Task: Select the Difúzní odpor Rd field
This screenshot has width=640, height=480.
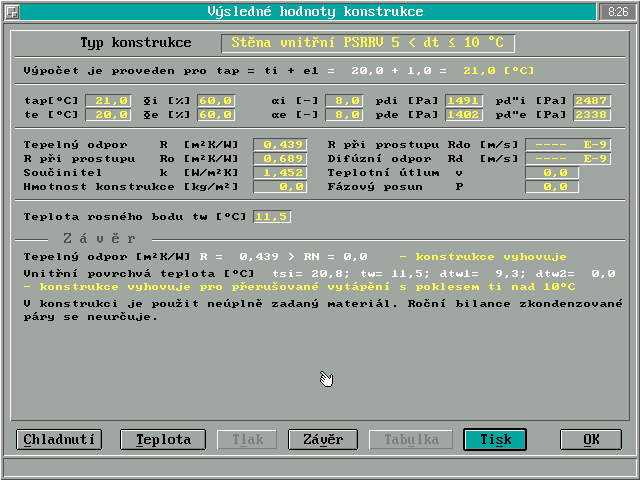Action: click(567, 159)
